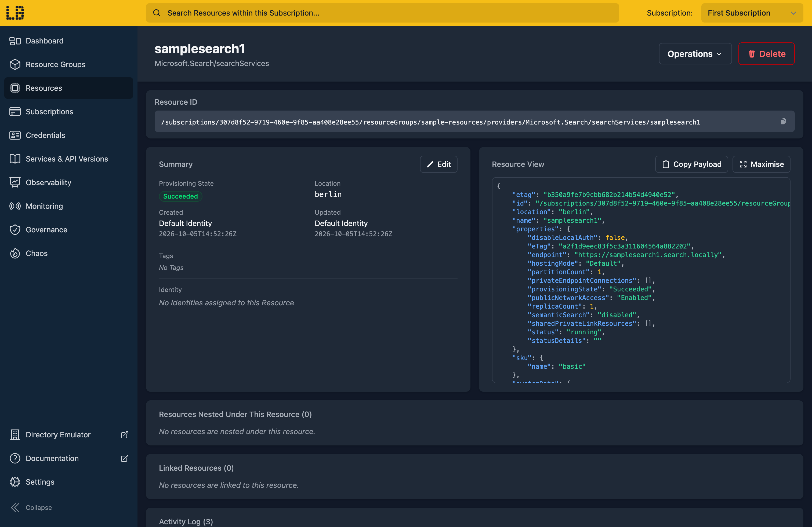Click the Governance shield icon

point(15,230)
